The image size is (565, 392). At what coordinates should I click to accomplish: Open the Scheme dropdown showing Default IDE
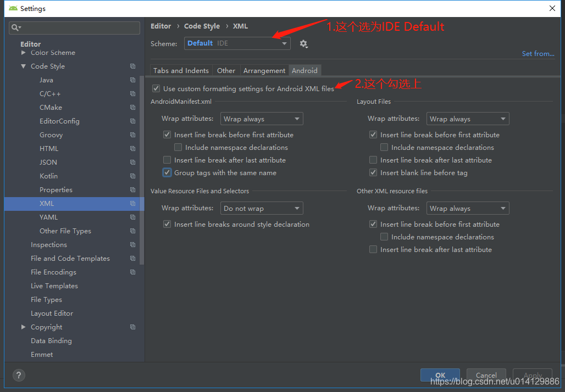pyautogui.click(x=237, y=43)
